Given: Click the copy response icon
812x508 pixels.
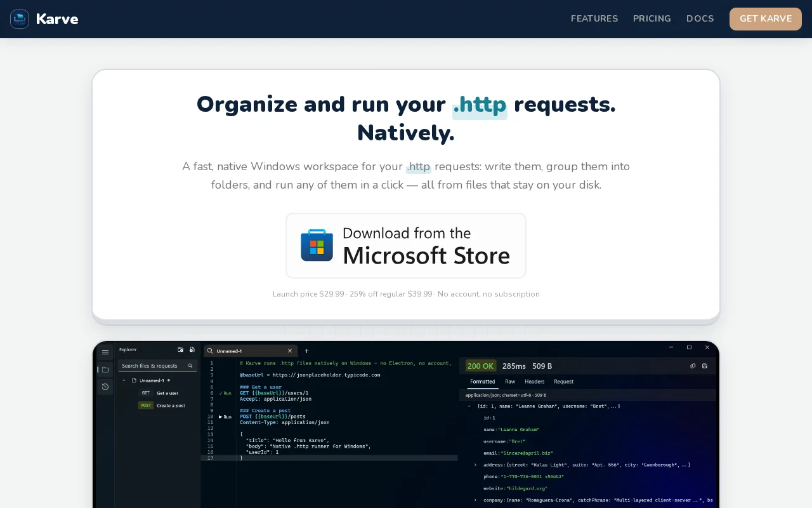Looking at the screenshot, I should click(693, 366).
